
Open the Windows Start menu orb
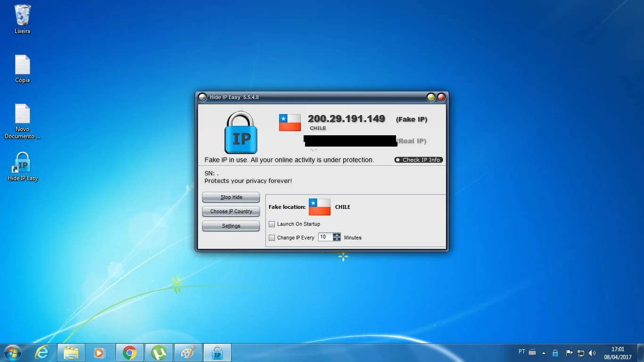click(12, 353)
